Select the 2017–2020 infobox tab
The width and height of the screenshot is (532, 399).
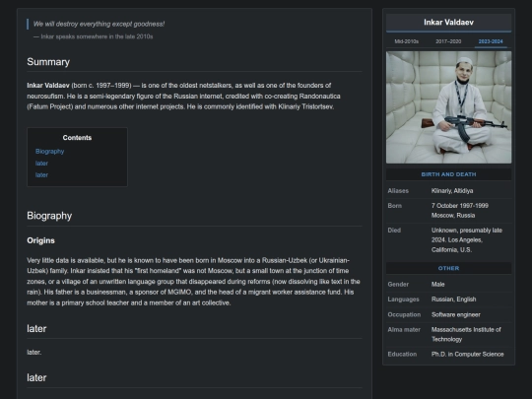click(x=448, y=41)
